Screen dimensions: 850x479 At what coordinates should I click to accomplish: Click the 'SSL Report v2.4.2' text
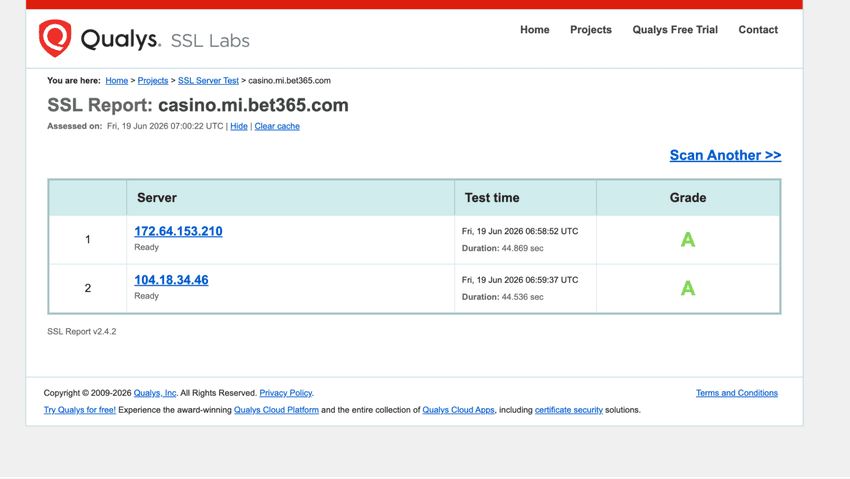tap(82, 332)
